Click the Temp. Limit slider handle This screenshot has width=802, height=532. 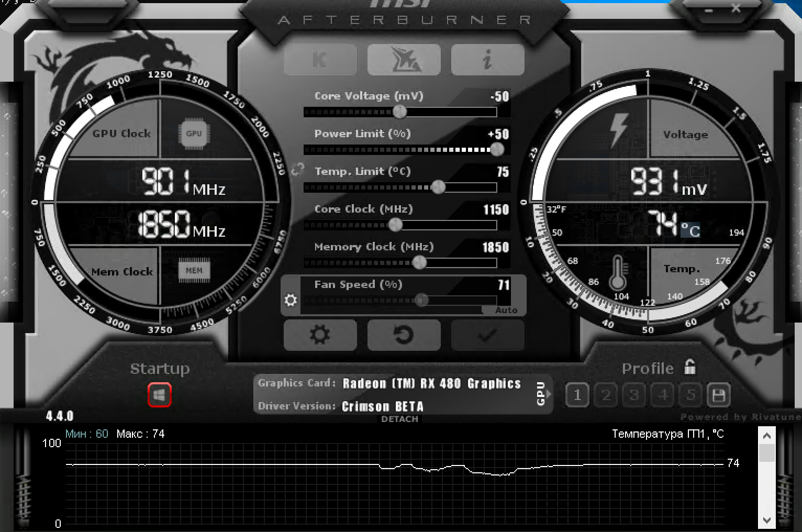click(438, 187)
